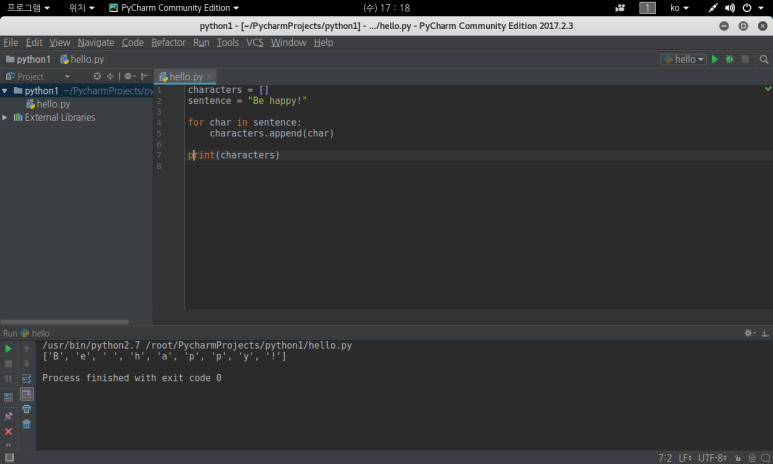Open the inspector profile icon in status bar

[752, 458]
